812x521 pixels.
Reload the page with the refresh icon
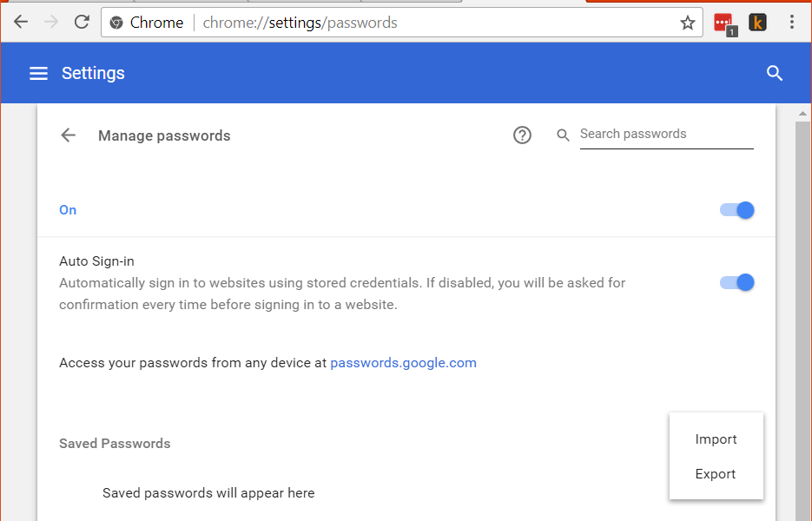pyautogui.click(x=82, y=23)
